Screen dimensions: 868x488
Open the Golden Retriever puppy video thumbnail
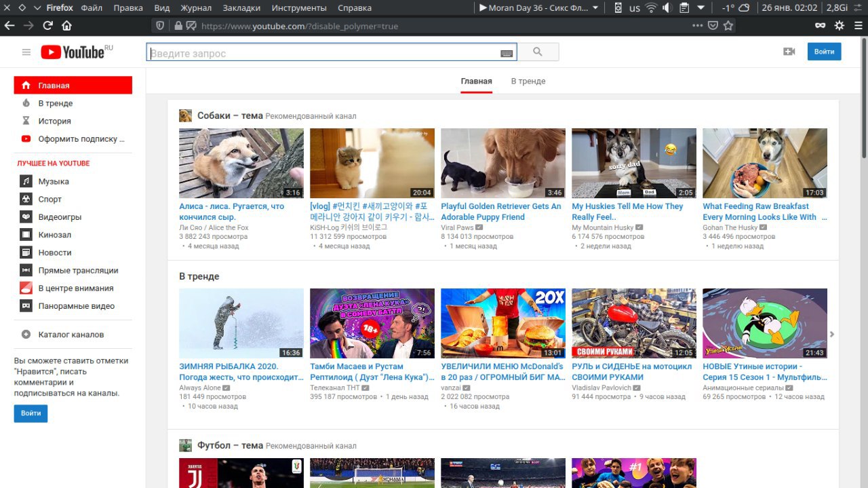coord(503,163)
